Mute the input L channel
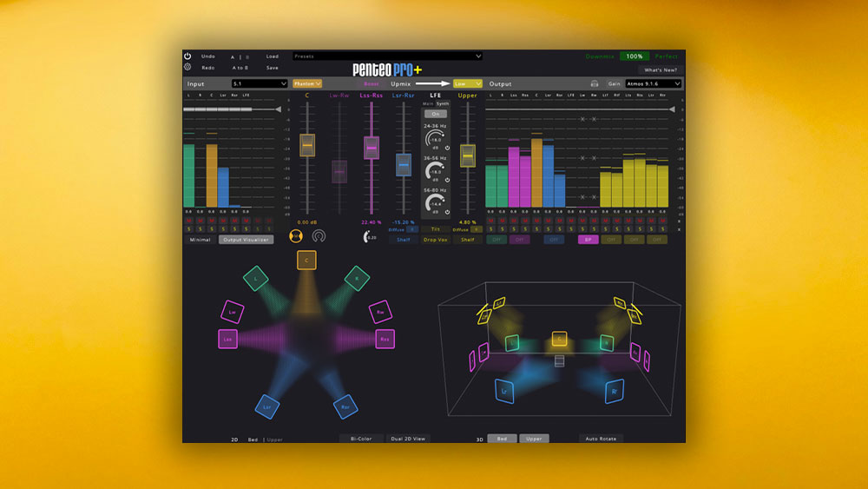868x489 pixels. [x=188, y=221]
